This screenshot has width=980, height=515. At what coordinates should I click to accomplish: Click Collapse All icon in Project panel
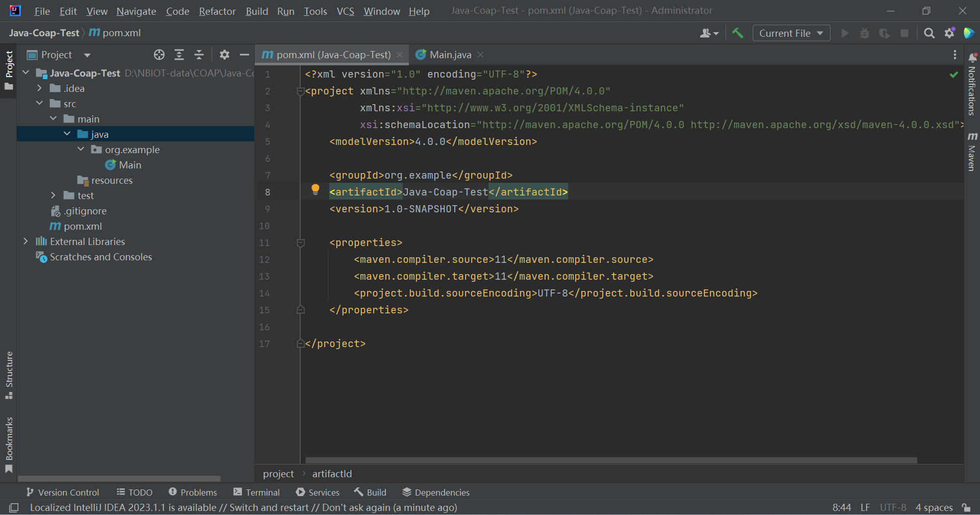pyautogui.click(x=199, y=55)
